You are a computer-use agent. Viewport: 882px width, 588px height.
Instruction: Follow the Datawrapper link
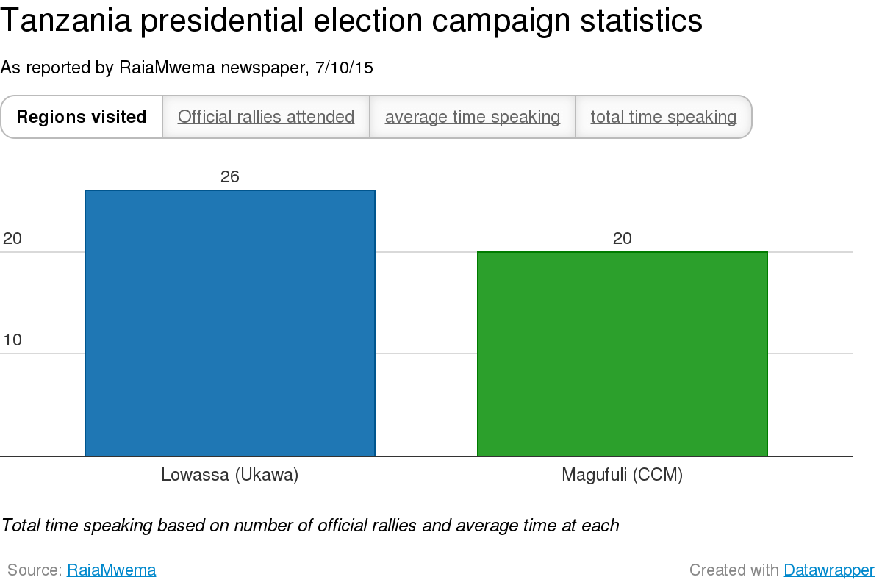[828, 570]
